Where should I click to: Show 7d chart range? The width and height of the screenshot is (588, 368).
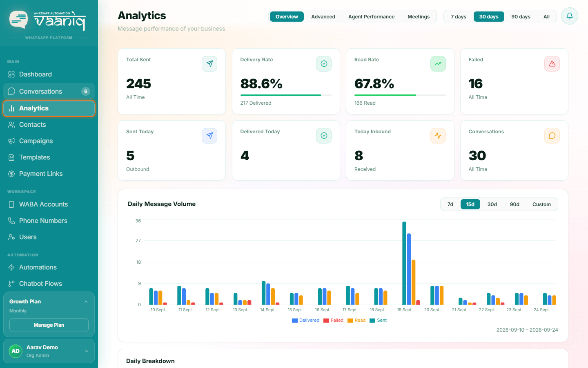click(450, 204)
